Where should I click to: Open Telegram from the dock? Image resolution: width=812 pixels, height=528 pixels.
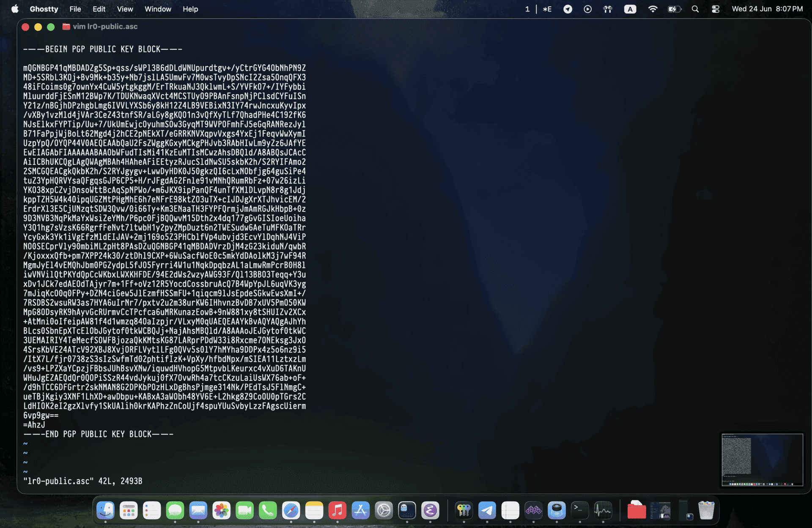[487, 511]
